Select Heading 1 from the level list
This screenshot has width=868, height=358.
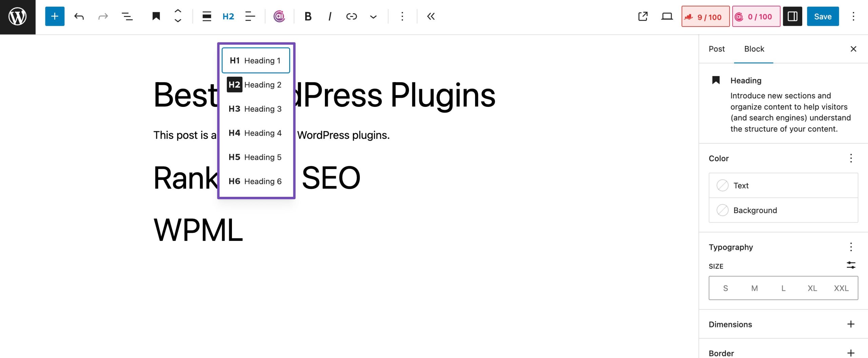256,60
